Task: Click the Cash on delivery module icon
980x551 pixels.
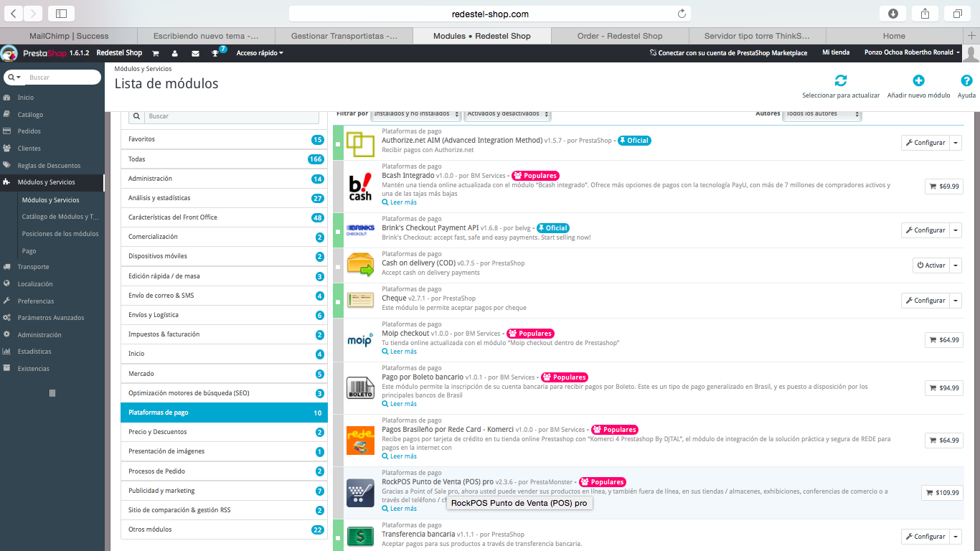Action: pyautogui.click(x=360, y=265)
